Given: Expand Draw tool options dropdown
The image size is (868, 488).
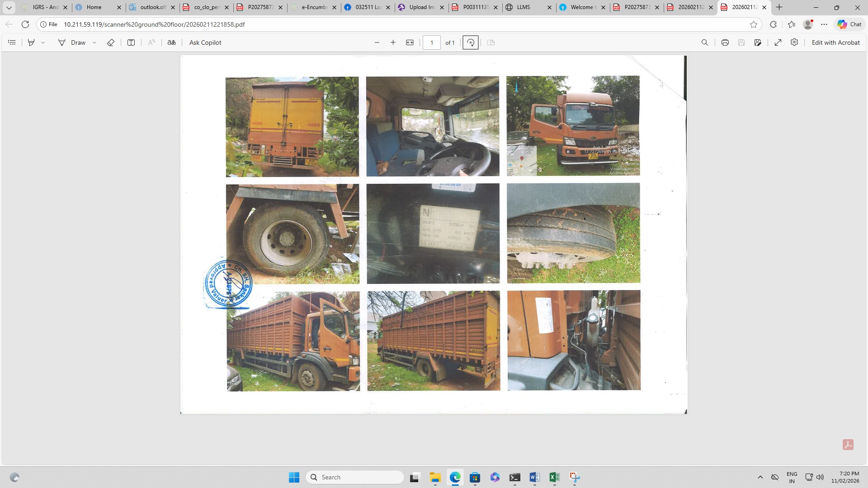Looking at the screenshot, I should pos(94,42).
